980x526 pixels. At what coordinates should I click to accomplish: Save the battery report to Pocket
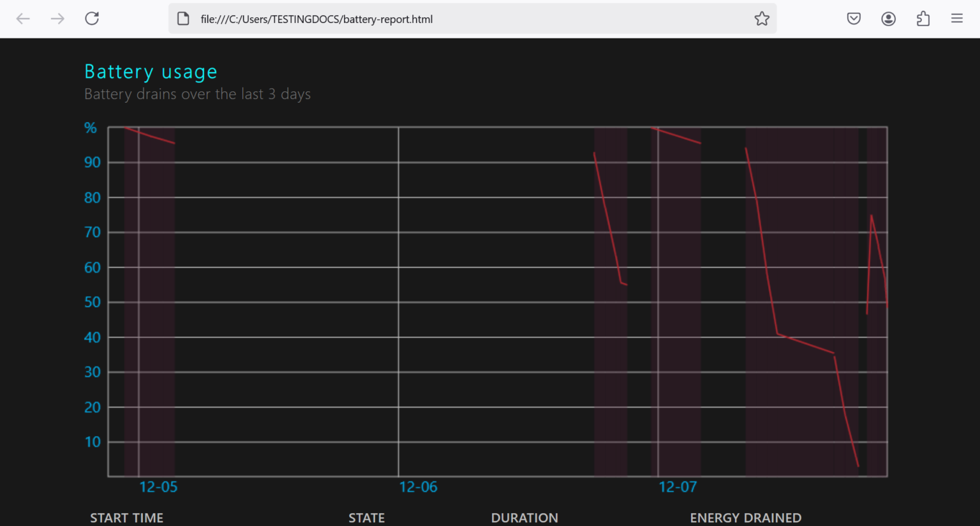[x=854, y=19]
